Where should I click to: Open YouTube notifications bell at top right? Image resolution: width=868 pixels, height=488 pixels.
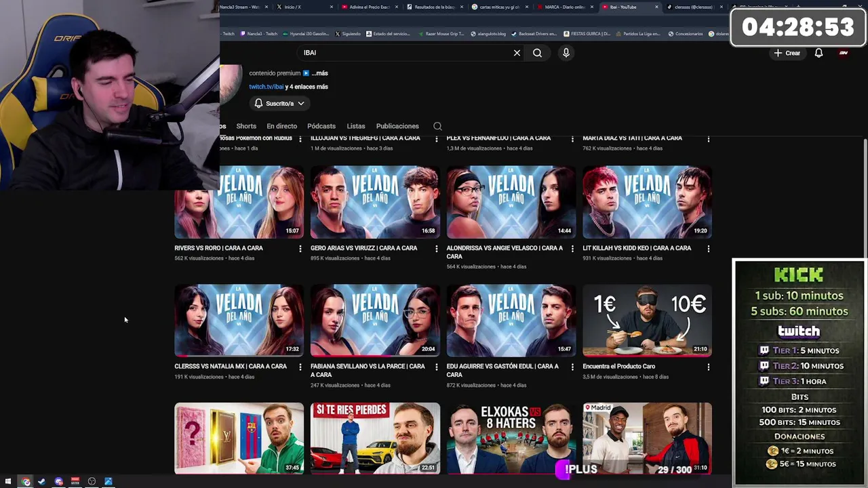click(x=818, y=53)
